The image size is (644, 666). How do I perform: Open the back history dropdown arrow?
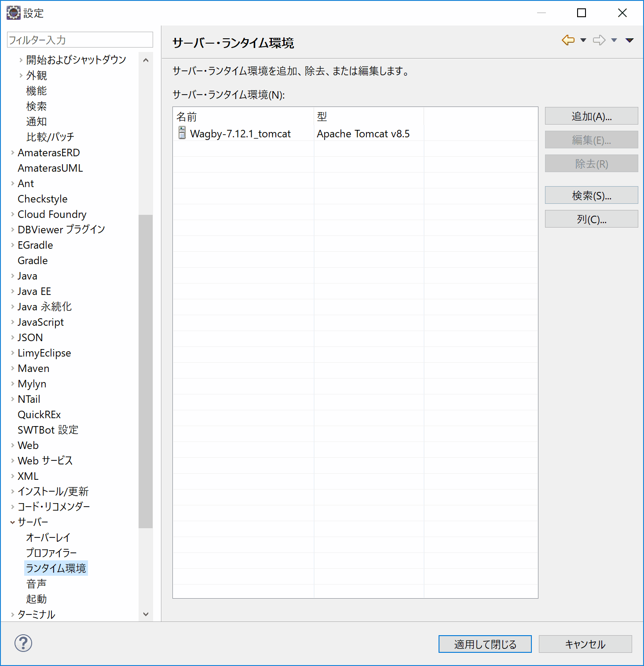point(583,40)
